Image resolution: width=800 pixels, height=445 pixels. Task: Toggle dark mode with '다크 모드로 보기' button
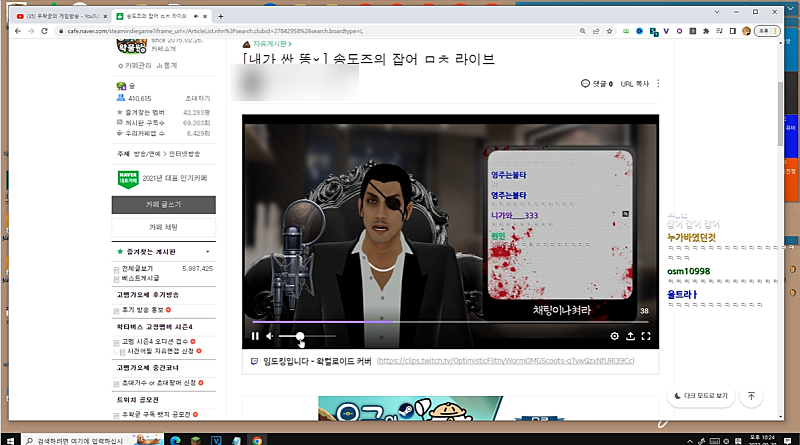[701, 395]
